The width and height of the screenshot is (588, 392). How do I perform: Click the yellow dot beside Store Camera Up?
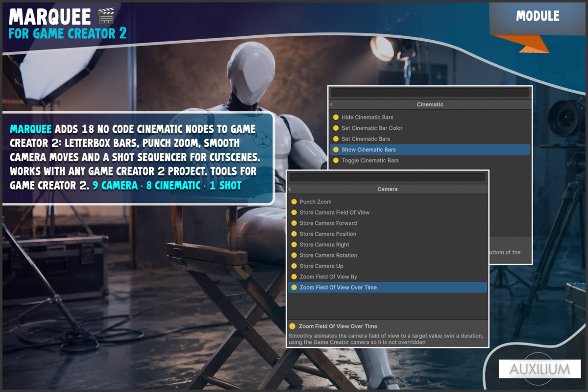tap(294, 266)
